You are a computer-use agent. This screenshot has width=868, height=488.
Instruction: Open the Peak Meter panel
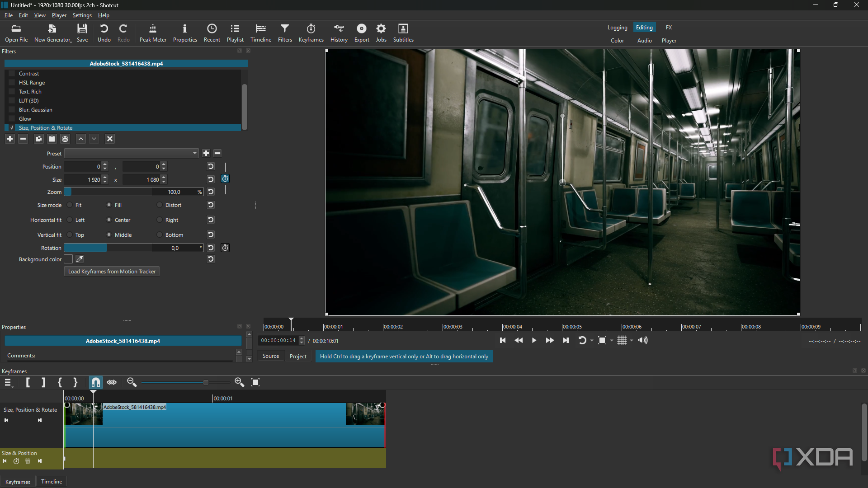(153, 33)
